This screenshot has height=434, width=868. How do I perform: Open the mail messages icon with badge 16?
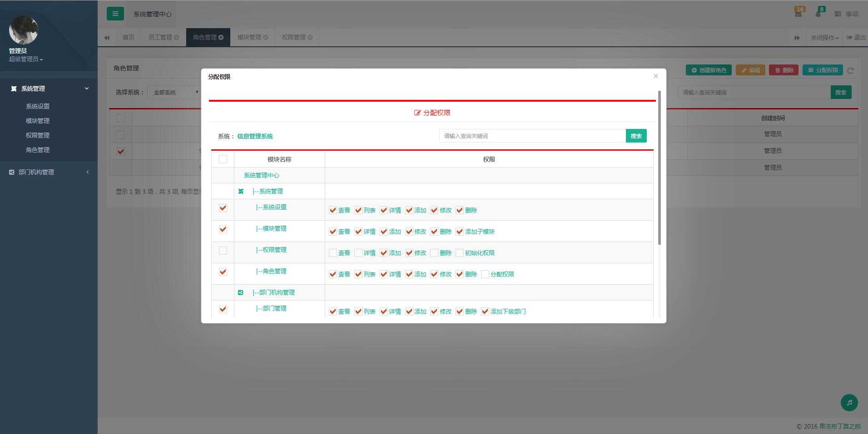point(799,13)
